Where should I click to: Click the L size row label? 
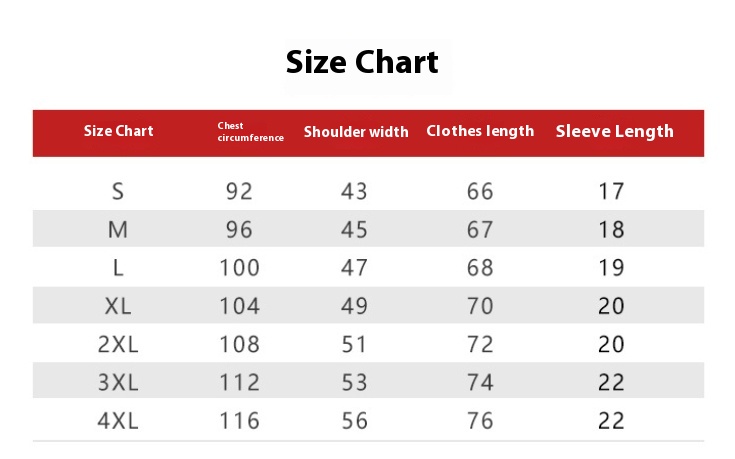(x=118, y=268)
